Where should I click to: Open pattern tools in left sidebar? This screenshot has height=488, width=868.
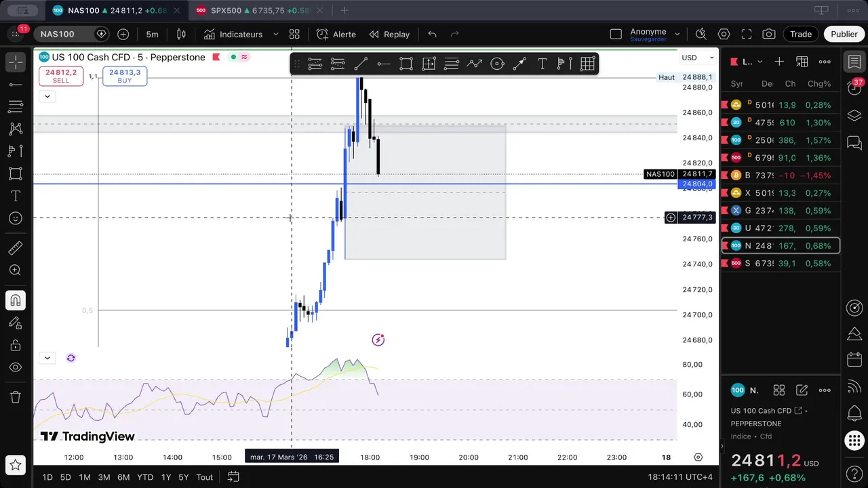coord(15,129)
